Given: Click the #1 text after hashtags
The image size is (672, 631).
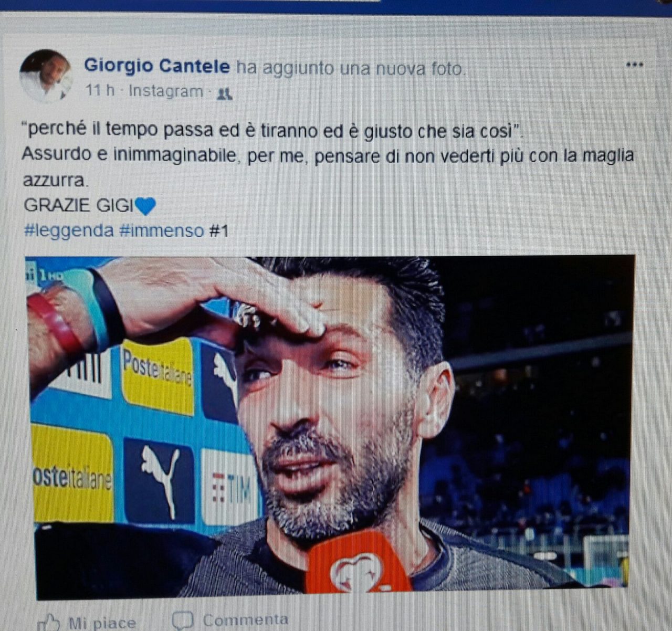Looking at the screenshot, I should click(219, 230).
